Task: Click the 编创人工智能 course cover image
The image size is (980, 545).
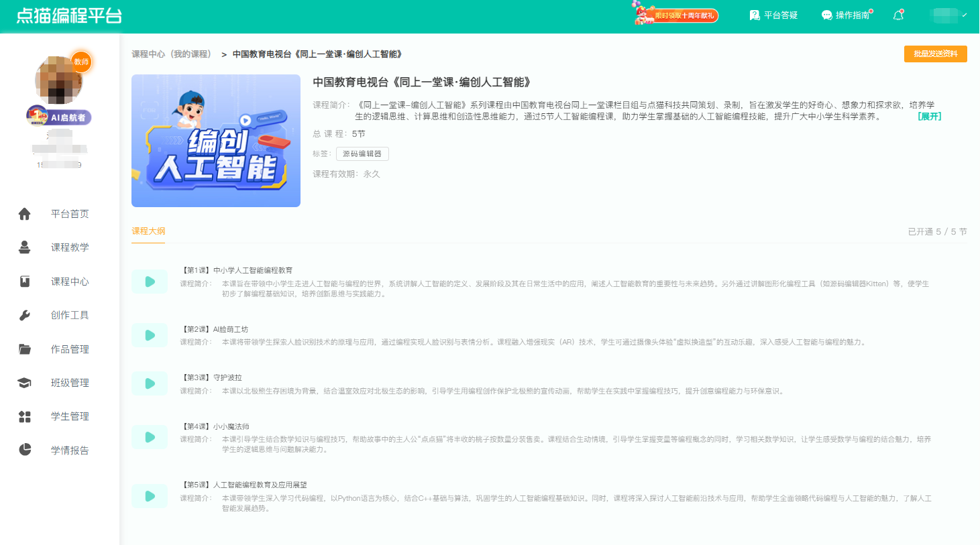Action: click(215, 140)
